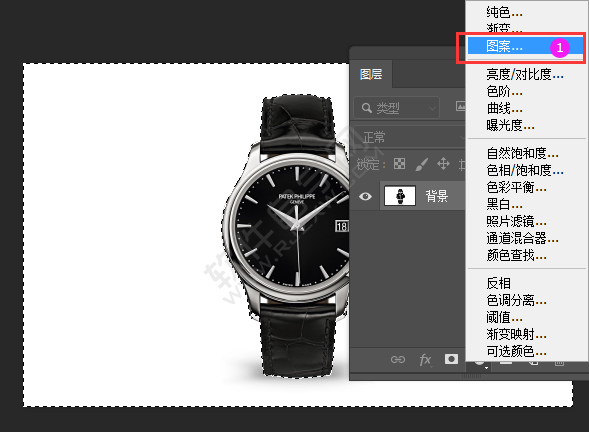The height and width of the screenshot is (432, 589).
Task: Open the fx layer style icon
Action: pyautogui.click(x=425, y=360)
